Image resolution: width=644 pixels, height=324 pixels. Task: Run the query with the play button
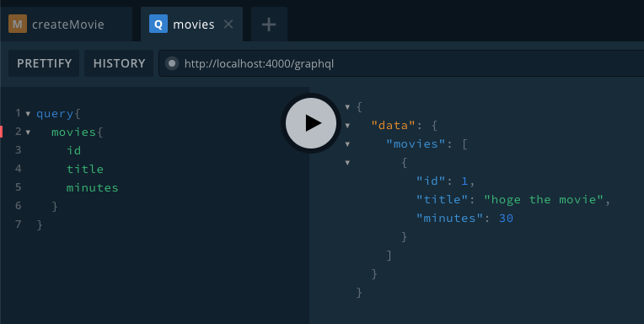click(311, 123)
